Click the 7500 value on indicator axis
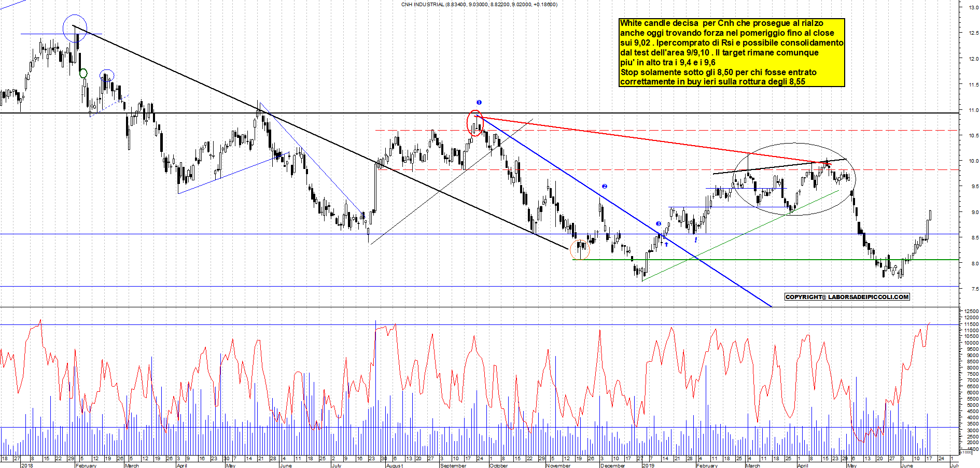This screenshot has width=980, height=468. (x=972, y=374)
